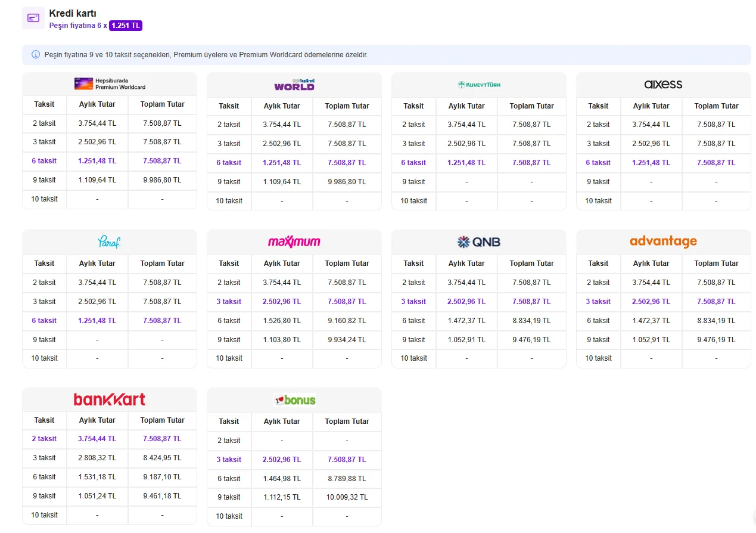Click Toplam Tutar header in World table
Image resolution: width=756 pixels, height=533 pixels.
pyautogui.click(x=347, y=106)
